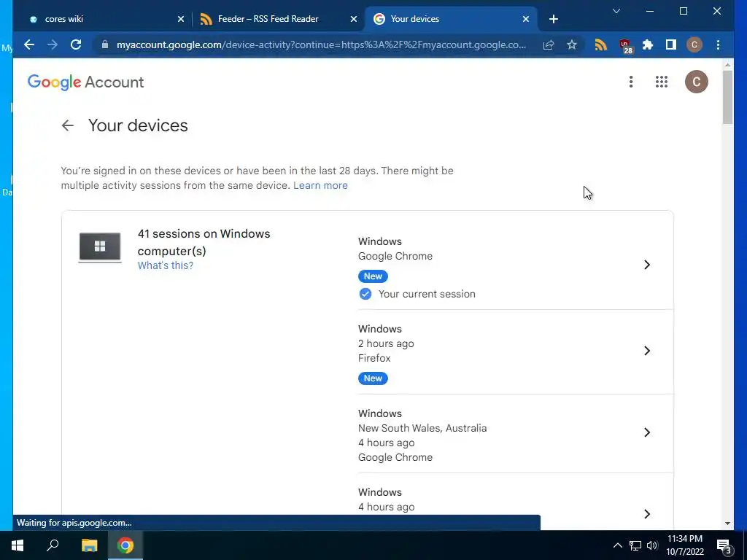The image size is (747, 560).
Task: Click 'New South Wales, Australia' text
Action: 422,428
